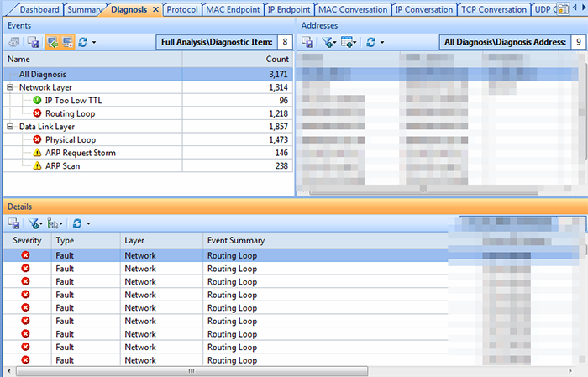The image size is (588, 377).
Task: Click the save icon in Details toolbar
Action: tap(14, 224)
